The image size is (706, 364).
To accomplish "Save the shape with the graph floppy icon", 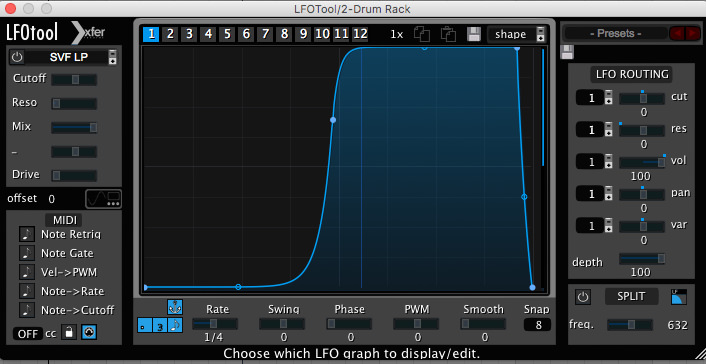I will tap(474, 34).
